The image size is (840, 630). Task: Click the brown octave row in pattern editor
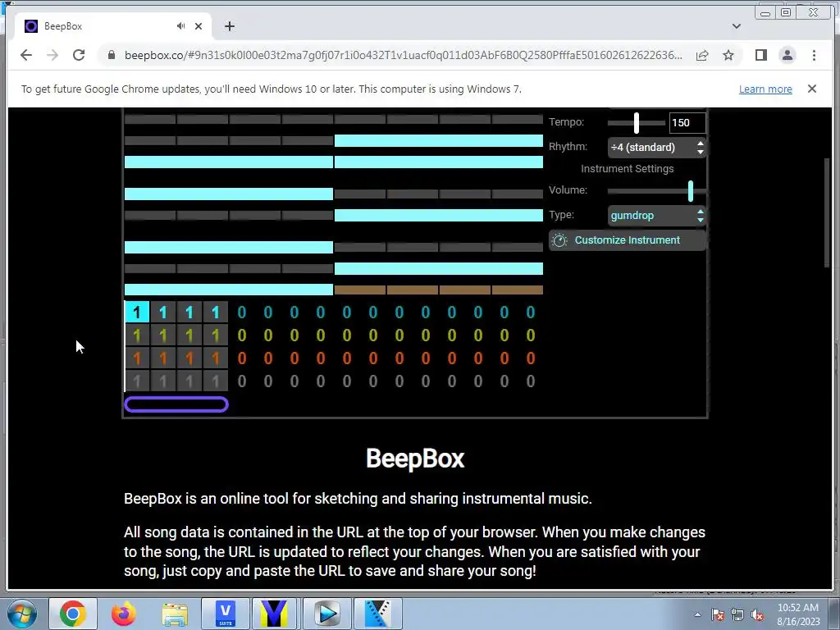439,290
